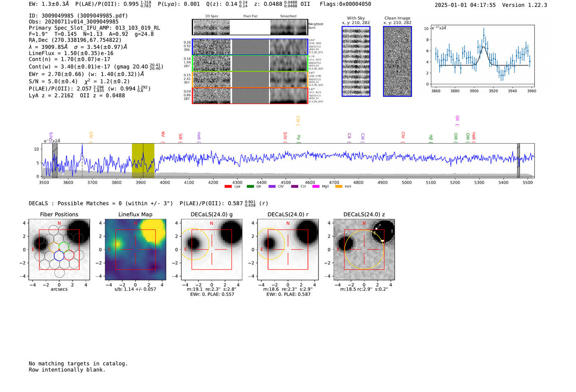
Task: Open the DECaLS(24.0) g band image
Action: pyautogui.click(x=212, y=250)
